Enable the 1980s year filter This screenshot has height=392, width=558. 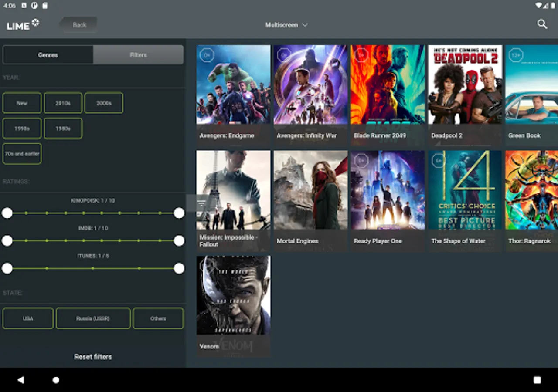pos(63,128)
